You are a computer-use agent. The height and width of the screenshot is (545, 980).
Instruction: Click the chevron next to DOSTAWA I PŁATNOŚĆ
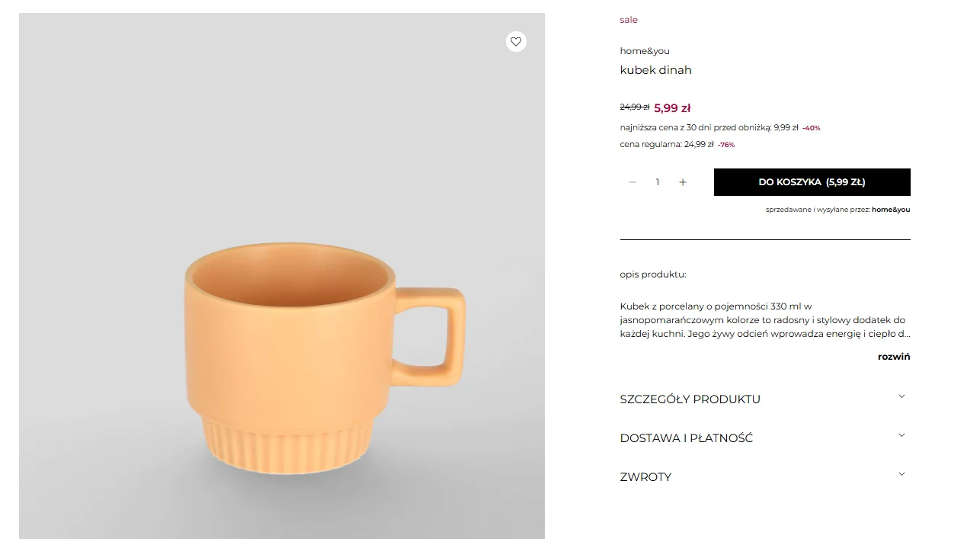(902, 434)
